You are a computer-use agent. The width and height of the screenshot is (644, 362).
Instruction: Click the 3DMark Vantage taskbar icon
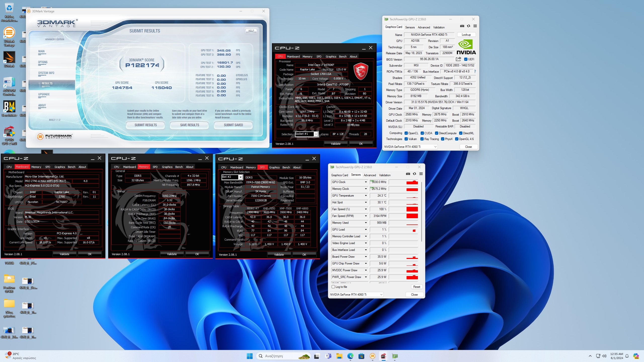(373, 356)
